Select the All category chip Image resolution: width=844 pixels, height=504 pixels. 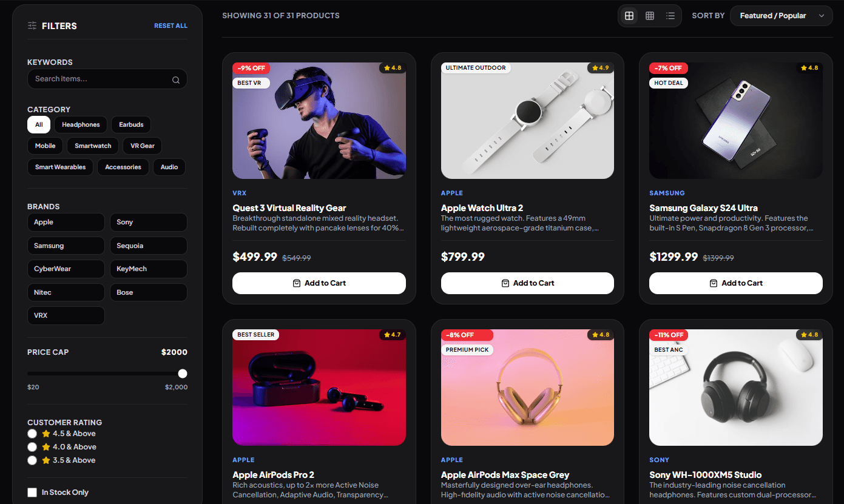click(39, 125)
